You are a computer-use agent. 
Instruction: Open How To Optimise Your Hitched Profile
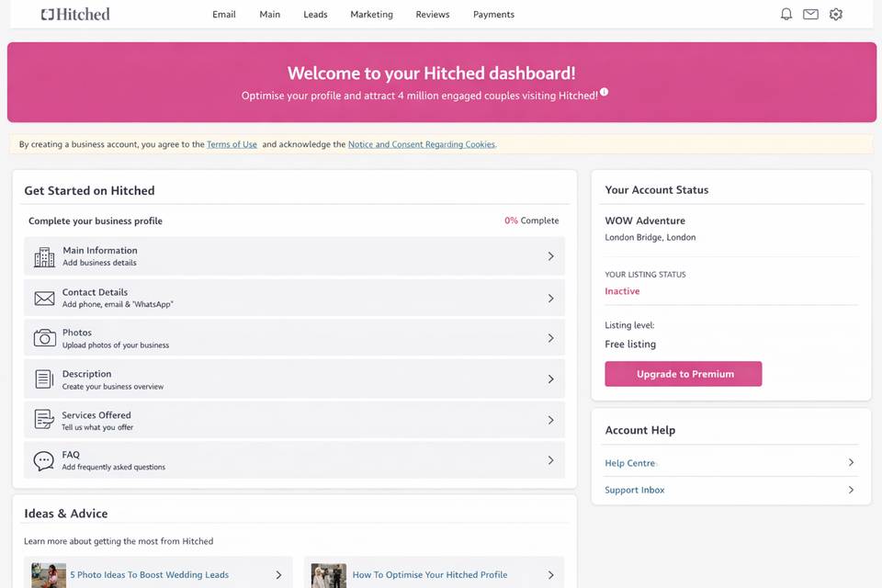tap(430, 574)
